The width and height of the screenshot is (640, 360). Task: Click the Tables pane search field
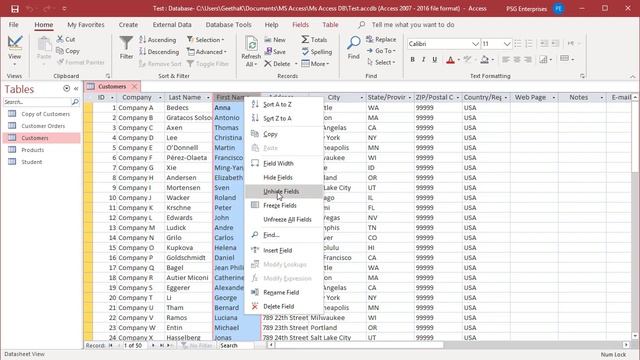37,102
